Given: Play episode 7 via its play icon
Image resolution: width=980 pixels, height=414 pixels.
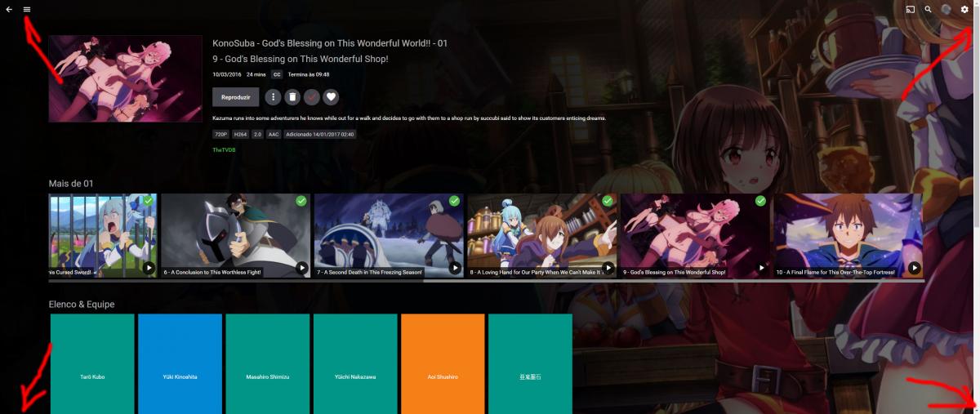Looking at the screenshot, I should [x=455, y=268].
